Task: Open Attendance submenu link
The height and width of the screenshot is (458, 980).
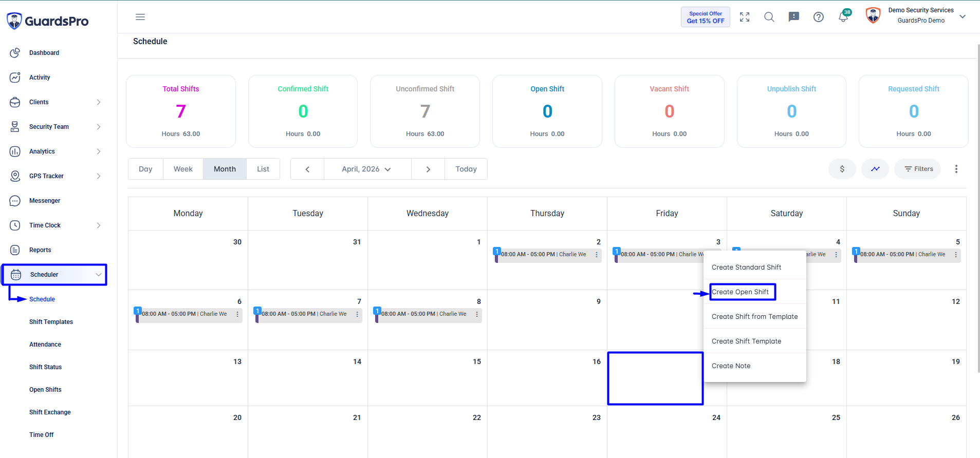Action: pyautogui.click(x=45, y=345)
